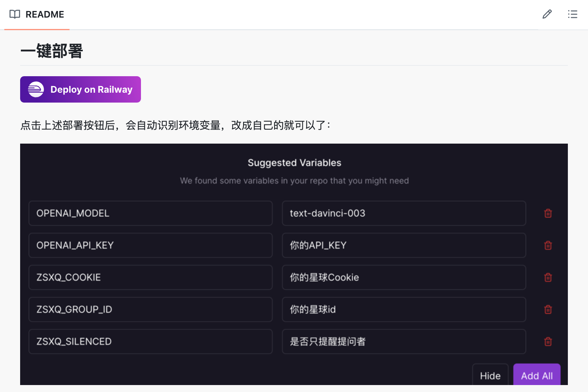Image resolution: width=588 pixels, height=392 pixels.
Task: Click the 点击上述部署按钮后 paragraph
Action: (176, 125)
